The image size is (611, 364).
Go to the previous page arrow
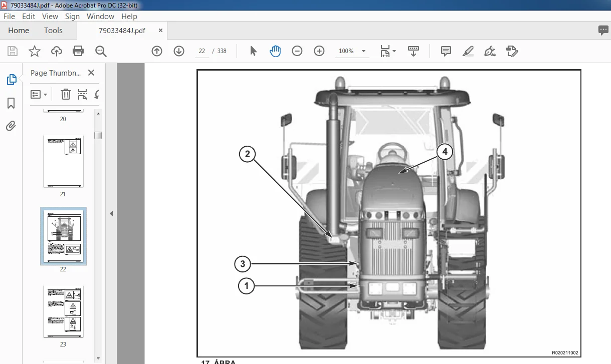(x=157, y=51)
